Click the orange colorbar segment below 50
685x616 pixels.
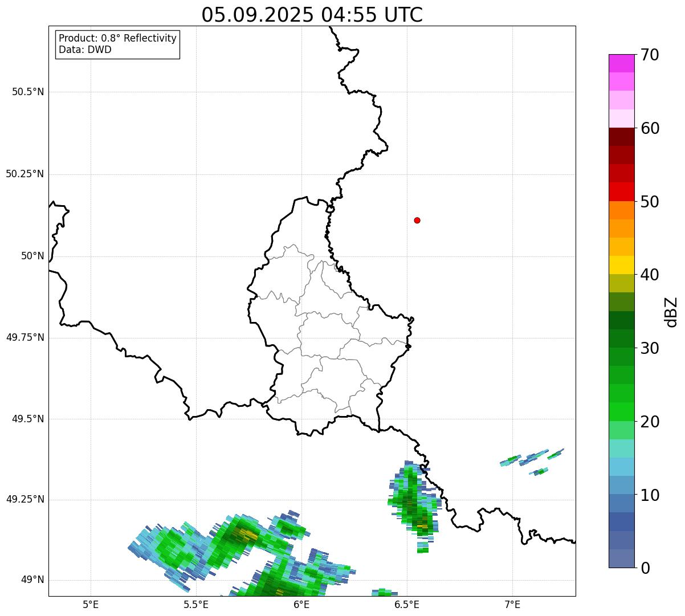622,210
